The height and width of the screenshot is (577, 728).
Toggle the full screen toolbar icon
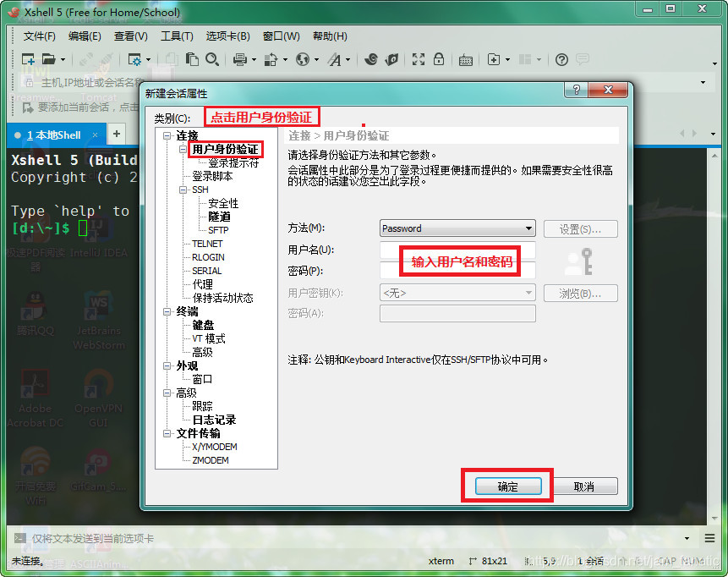[x=419, y=59]
